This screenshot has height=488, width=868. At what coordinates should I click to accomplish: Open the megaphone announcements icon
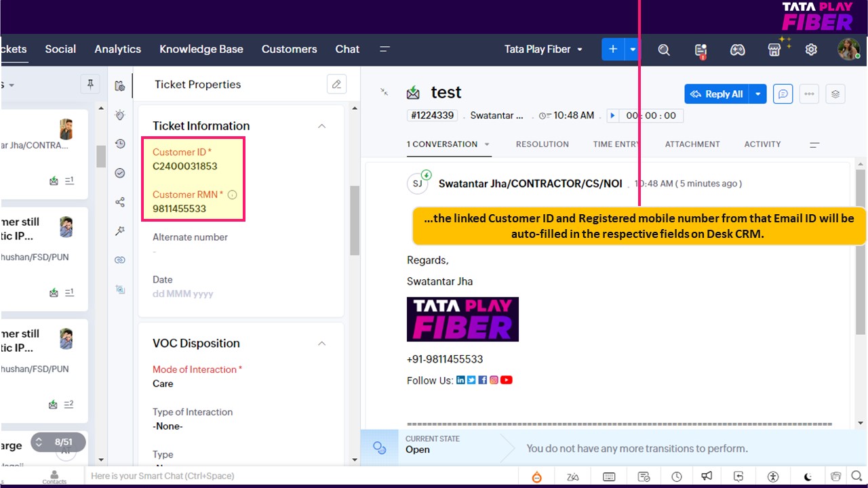pyautogui.click(x=707, y=476)
